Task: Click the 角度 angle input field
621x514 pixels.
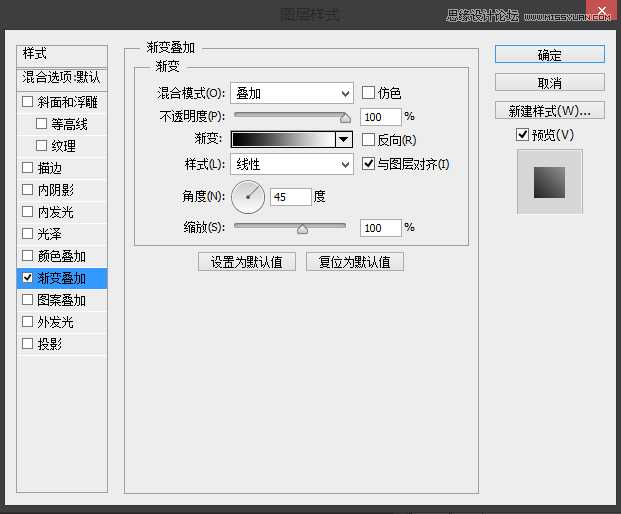Action: point(290,197)
